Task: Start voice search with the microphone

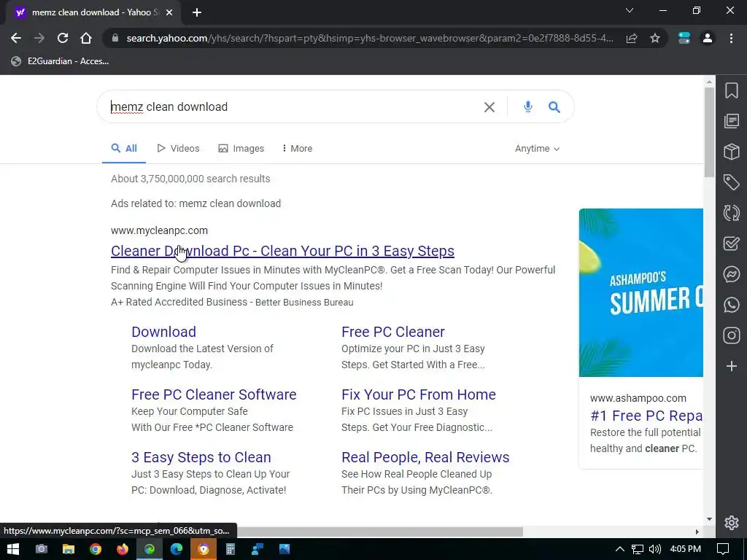Action: (528, 106)
